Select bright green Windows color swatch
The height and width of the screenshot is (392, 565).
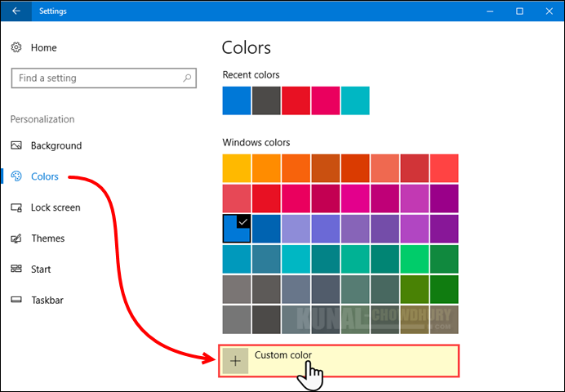pyautogui.click(x=415, y=259)
